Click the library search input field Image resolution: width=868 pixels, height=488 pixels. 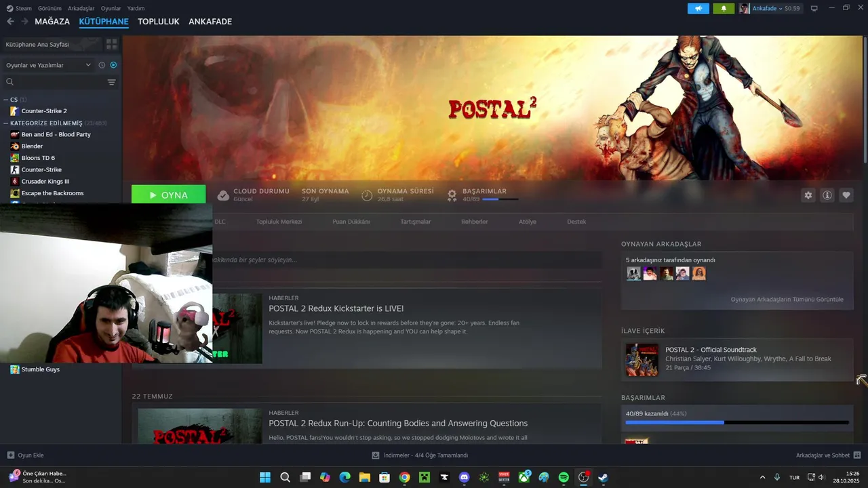click(59, 82)
